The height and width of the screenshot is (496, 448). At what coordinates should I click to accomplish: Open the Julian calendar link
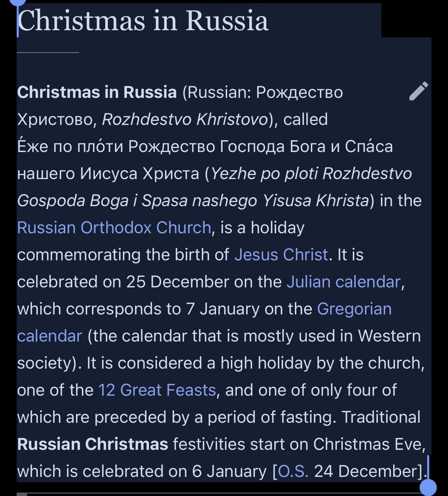(x=343, y=282)
